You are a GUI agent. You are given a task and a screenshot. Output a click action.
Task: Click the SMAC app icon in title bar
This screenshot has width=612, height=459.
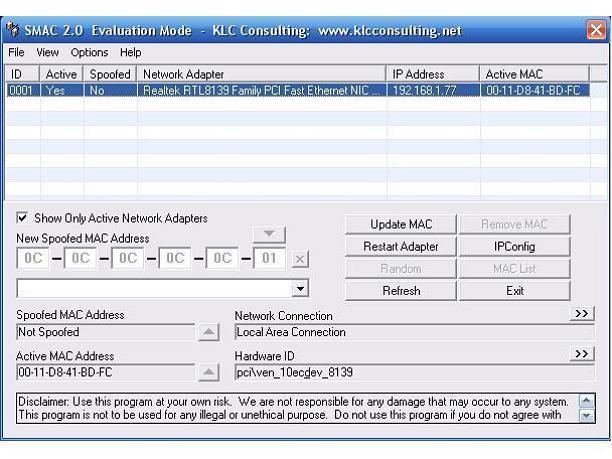[13, 29]
